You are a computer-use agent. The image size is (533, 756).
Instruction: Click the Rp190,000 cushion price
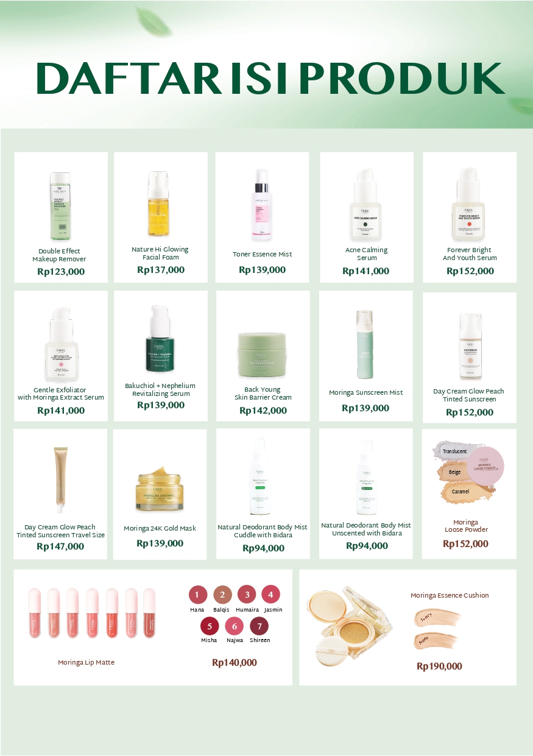click(439, 666)
